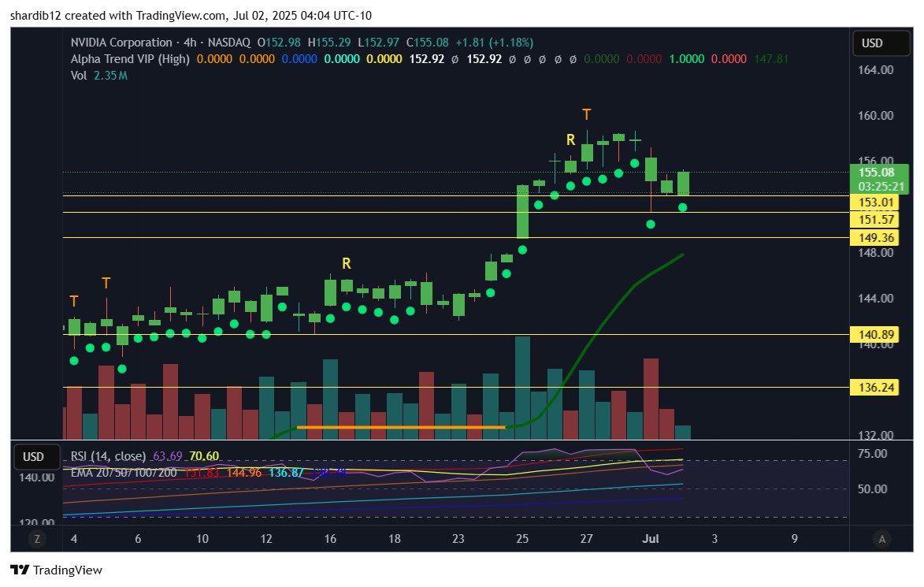Click the EMA 20/50/100/200 indicator label

pyautogui.click(x=124, y=473)
